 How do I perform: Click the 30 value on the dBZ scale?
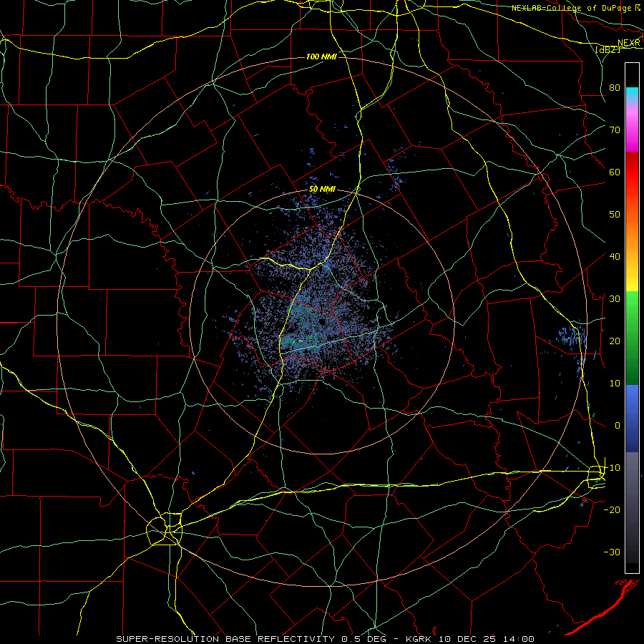coord(615,298)
